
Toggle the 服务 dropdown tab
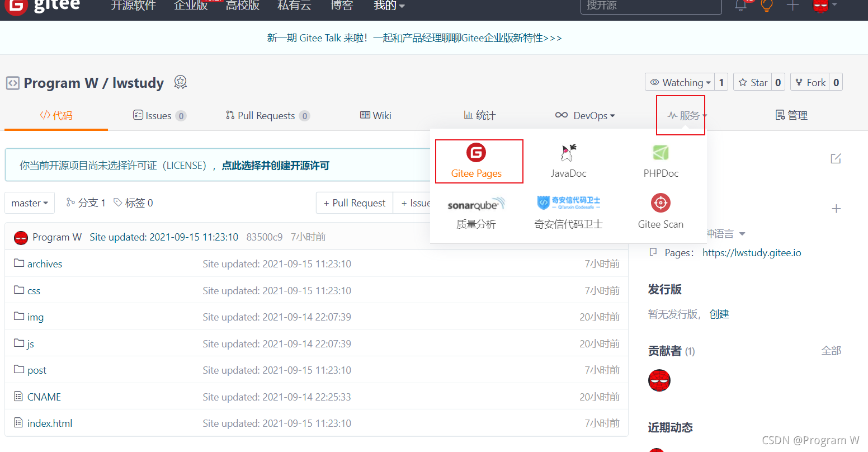[x=687, y=115]
